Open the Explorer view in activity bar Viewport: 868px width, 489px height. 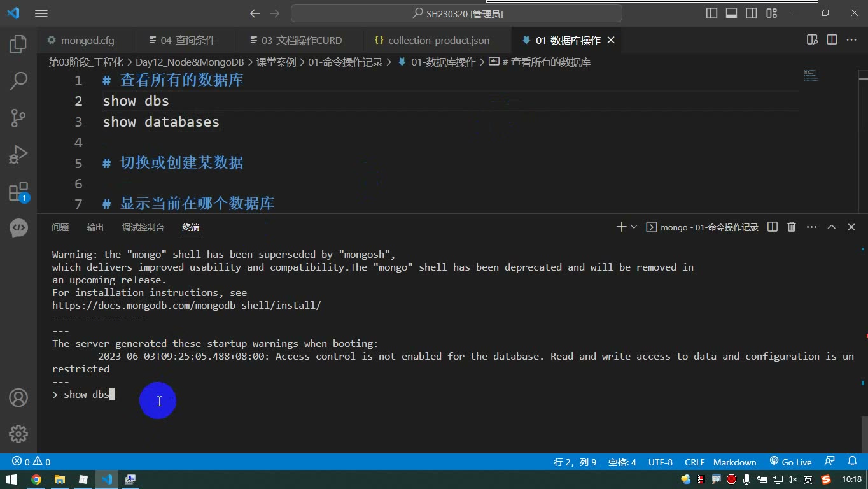18,44
